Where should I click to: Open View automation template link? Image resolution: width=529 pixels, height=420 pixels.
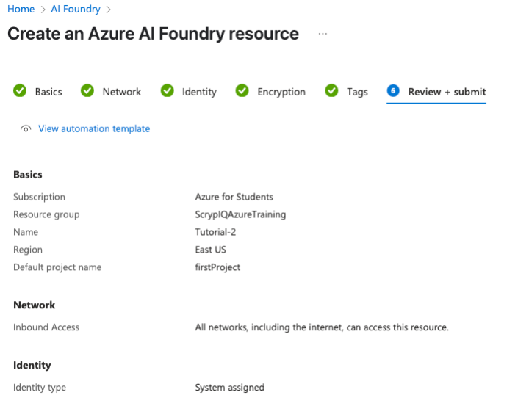point(94,128)
